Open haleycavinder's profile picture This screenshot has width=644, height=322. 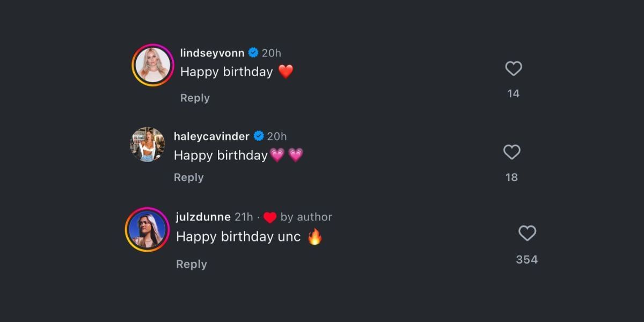coord(148,144)
